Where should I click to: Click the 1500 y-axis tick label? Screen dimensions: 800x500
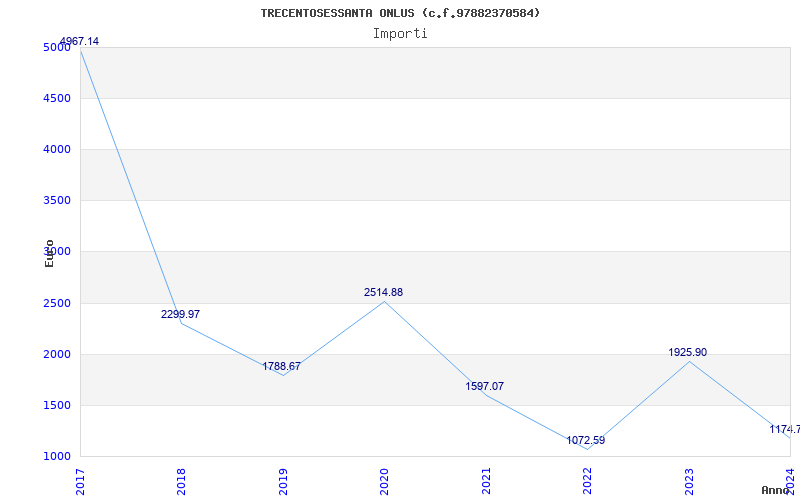tap(57, 406)
